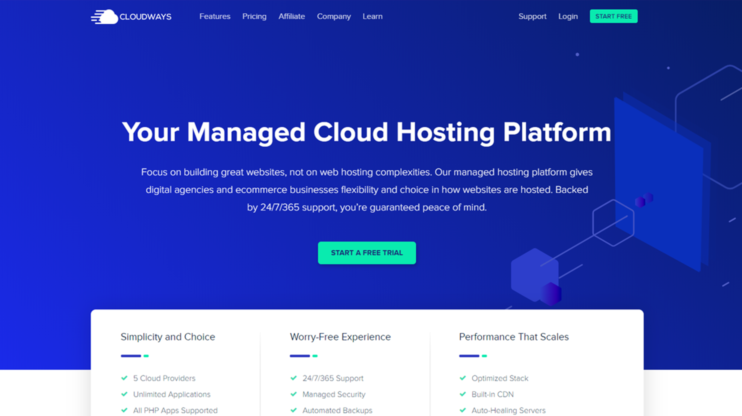Open the Learn menu

[x=372, y=17]
